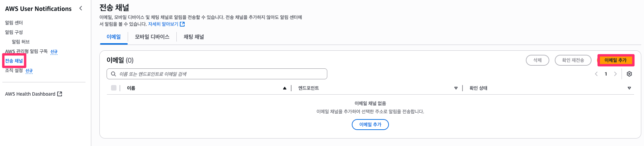
Task: Switch to 모바일 디바이스 tab
Action: click(x=152, y=37)
